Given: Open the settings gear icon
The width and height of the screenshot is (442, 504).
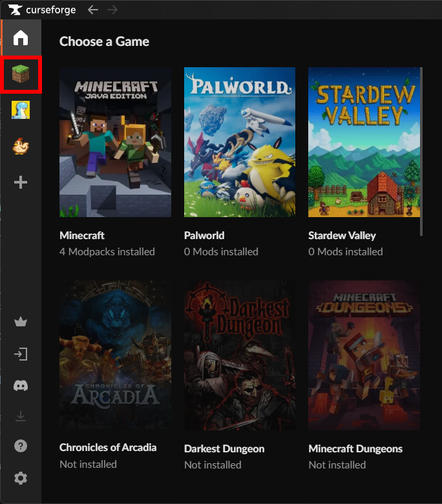Looking at the screenshot, I should click(21, 478).
